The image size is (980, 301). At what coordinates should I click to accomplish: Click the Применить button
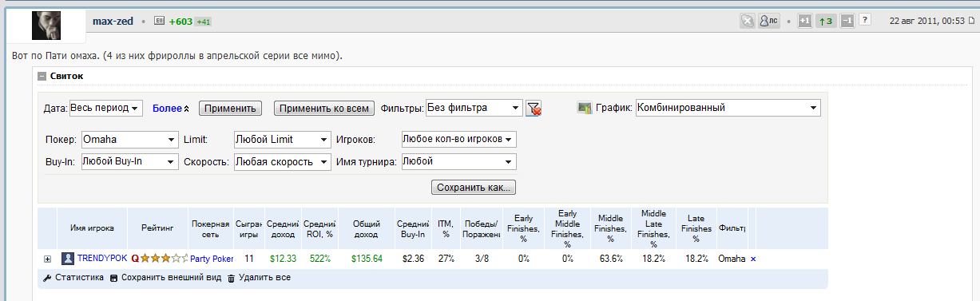click(230, 108)
